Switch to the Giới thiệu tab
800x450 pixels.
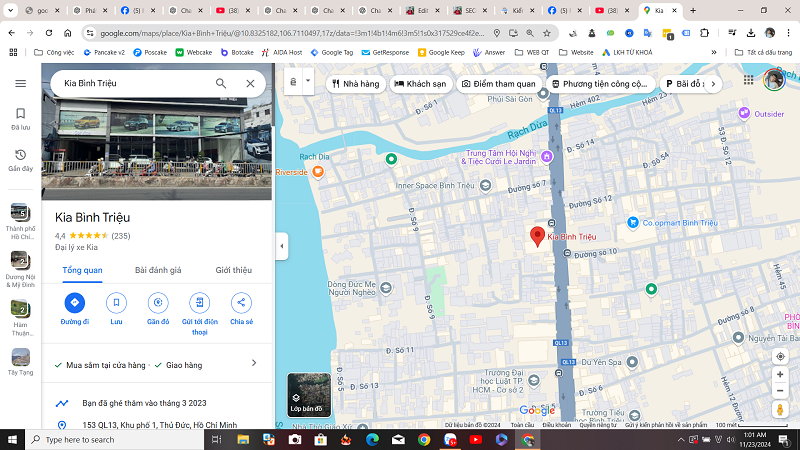[x=234, y=270]
